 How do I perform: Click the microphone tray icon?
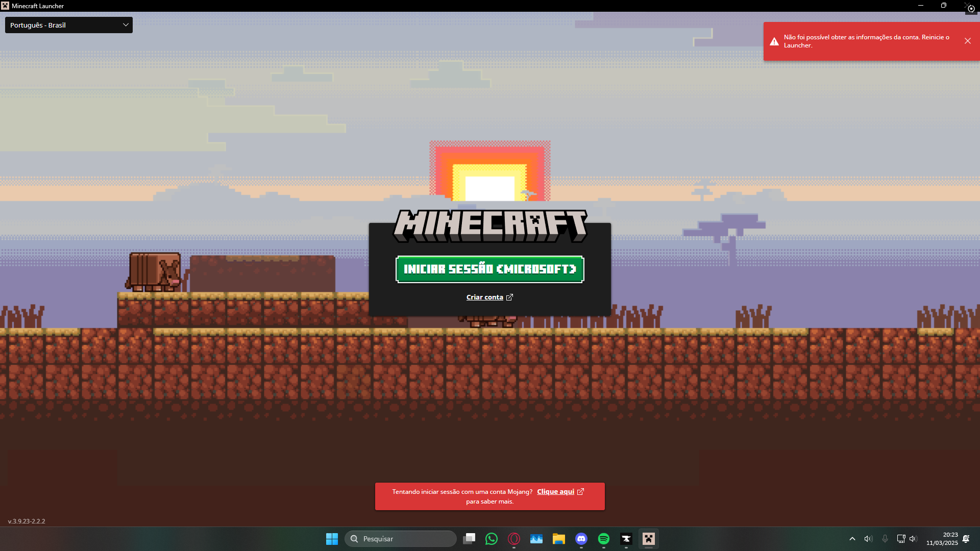coord(885,539)
